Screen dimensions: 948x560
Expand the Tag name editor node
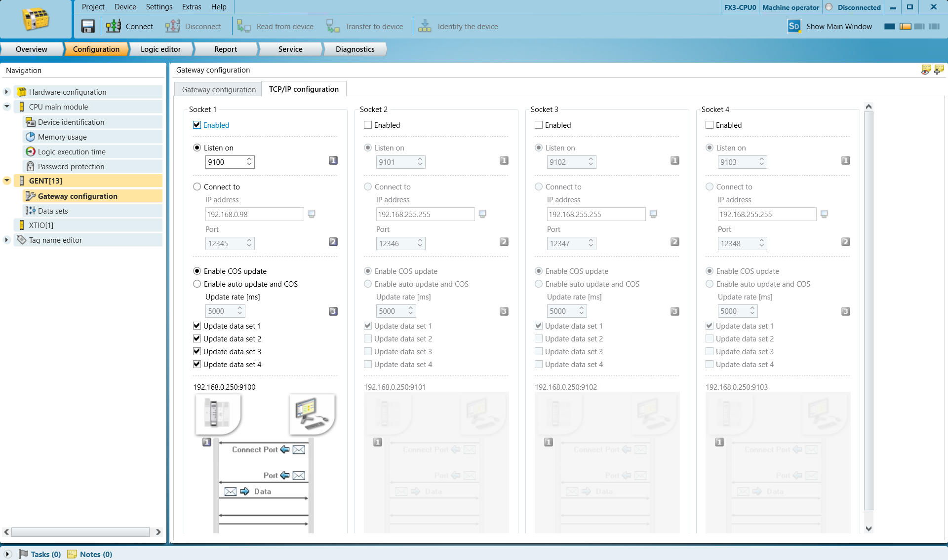coord(7,240)
